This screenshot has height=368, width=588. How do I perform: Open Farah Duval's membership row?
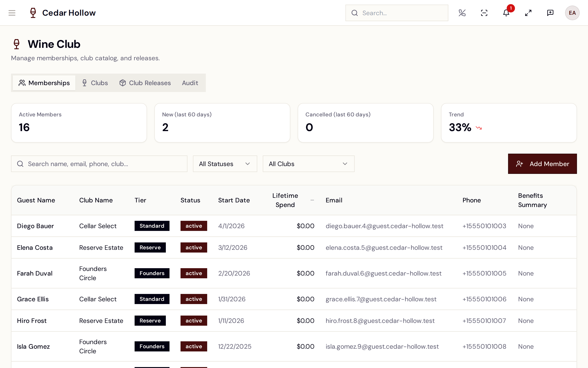pos(294,273)
